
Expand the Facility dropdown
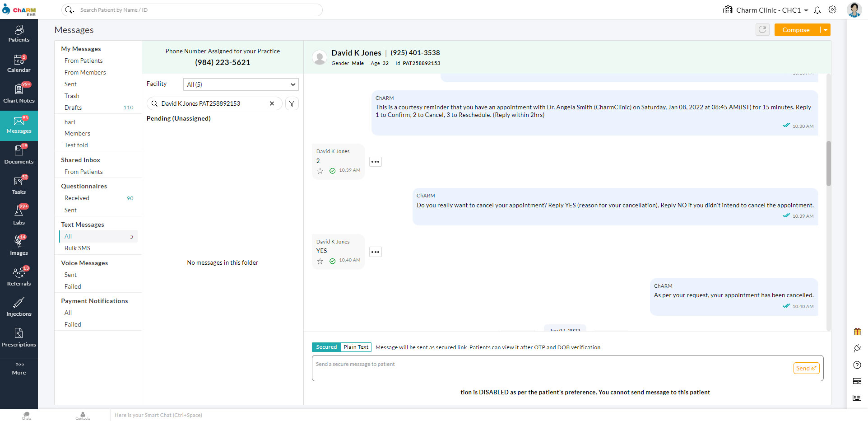(x=241, y=84)
